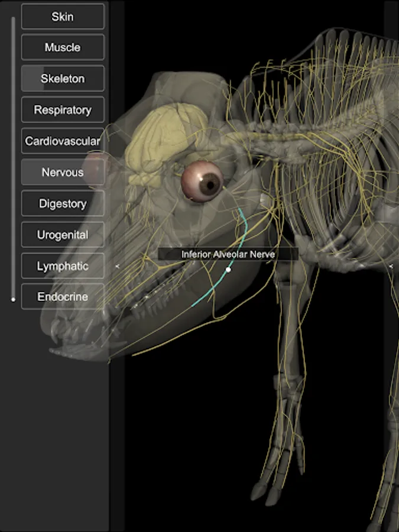
Task: Toggle the Muscle system layer
Action: pyautogui.click(x=63, y=47)
